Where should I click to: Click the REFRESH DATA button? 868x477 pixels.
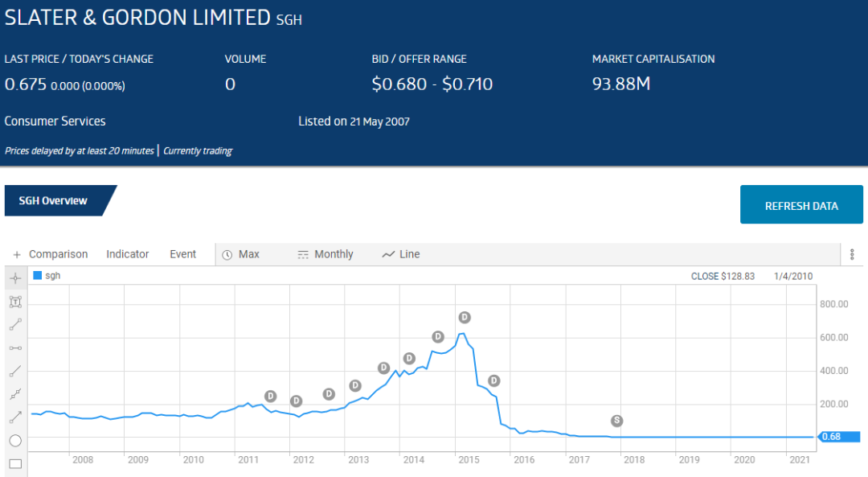[x=801, y=206]
